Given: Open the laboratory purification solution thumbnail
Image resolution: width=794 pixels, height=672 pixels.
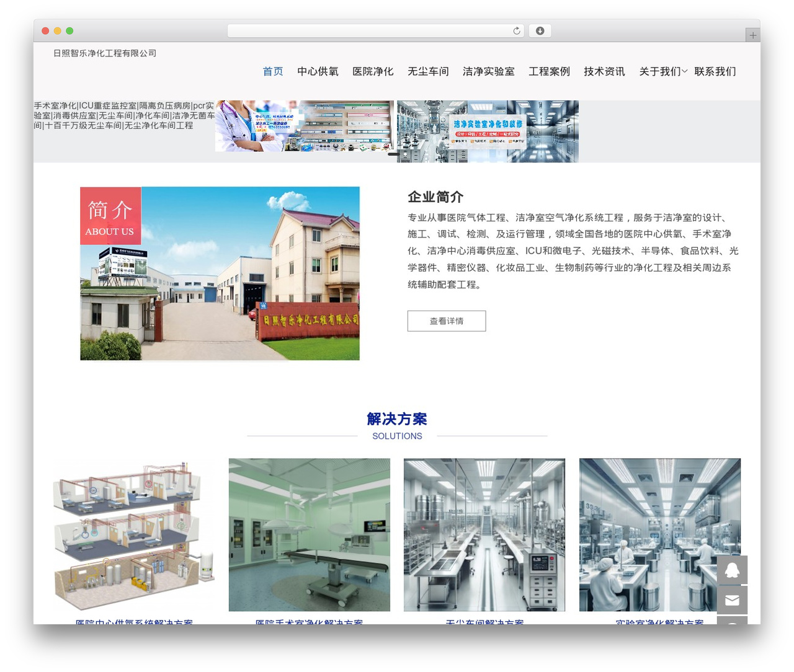Looking at the screenshot, I should [x=660, y=535].
